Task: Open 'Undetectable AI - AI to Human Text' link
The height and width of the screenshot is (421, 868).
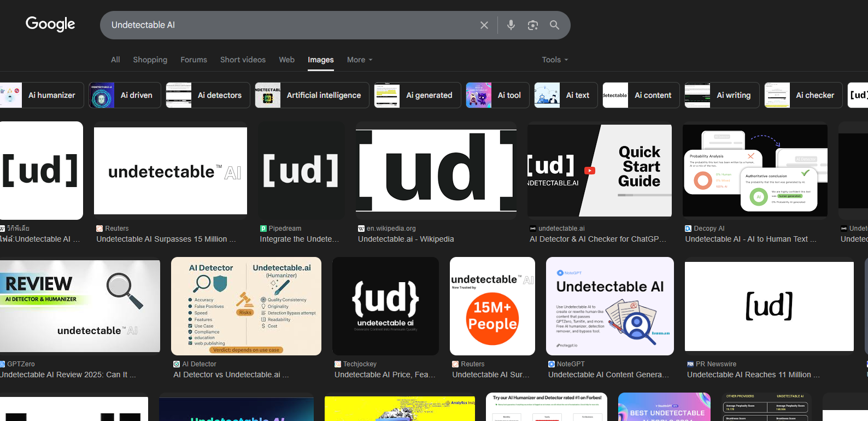Action: [x=750, y=239]
